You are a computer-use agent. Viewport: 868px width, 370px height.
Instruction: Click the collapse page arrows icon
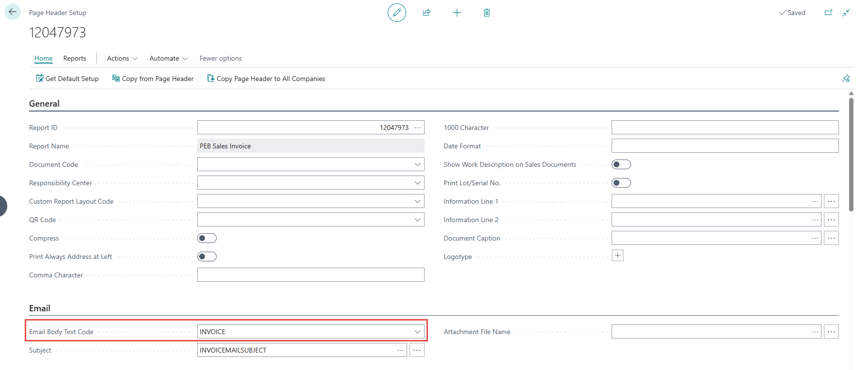[846, 13]
